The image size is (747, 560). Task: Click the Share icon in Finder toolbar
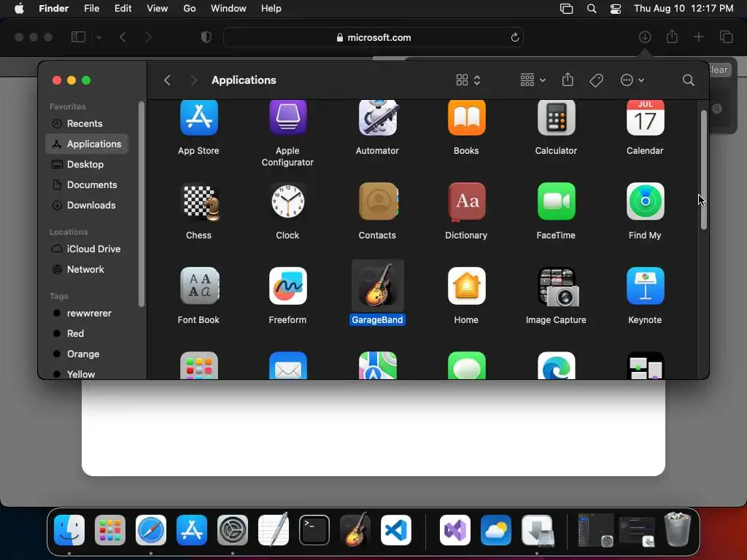coord(568,79)
